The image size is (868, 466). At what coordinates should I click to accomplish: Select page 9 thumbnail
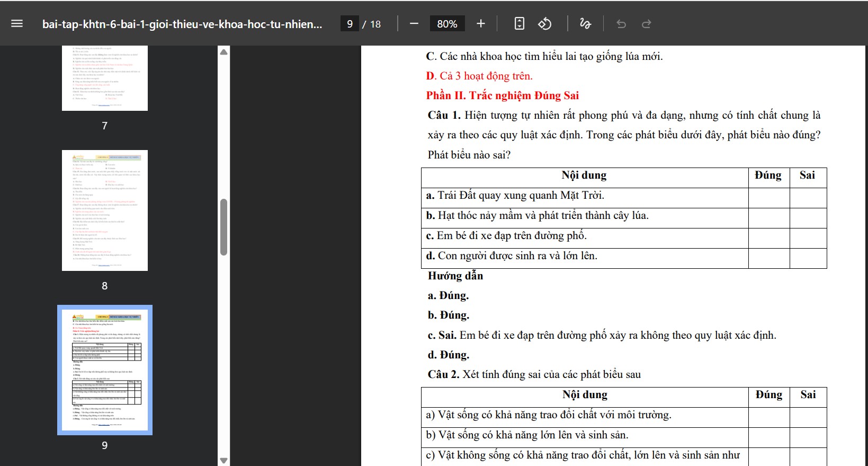pos(105,370)
